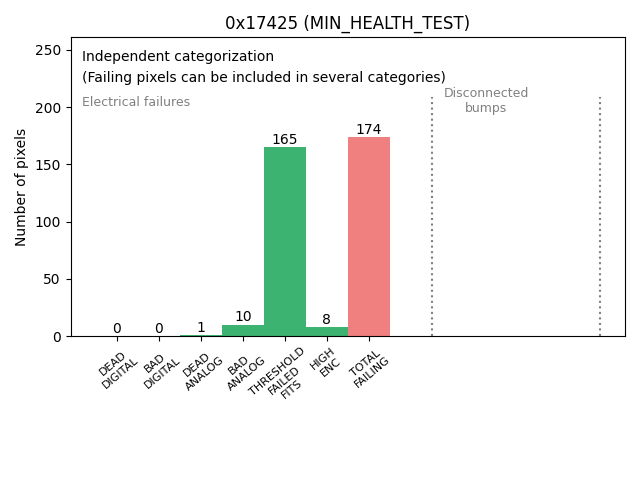Click the short green HIGH ENC bar
The height and width of the screenshot is (480, 640).
click(327, 331)
